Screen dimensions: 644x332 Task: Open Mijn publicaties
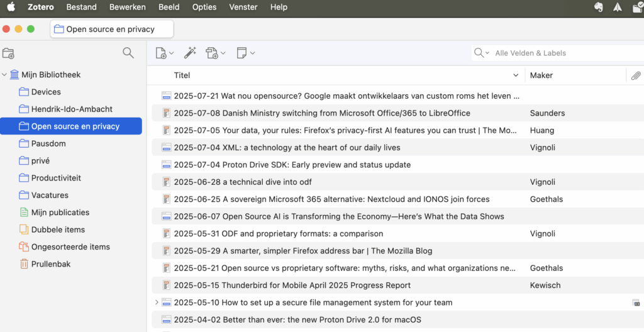[x=60, y=213]
